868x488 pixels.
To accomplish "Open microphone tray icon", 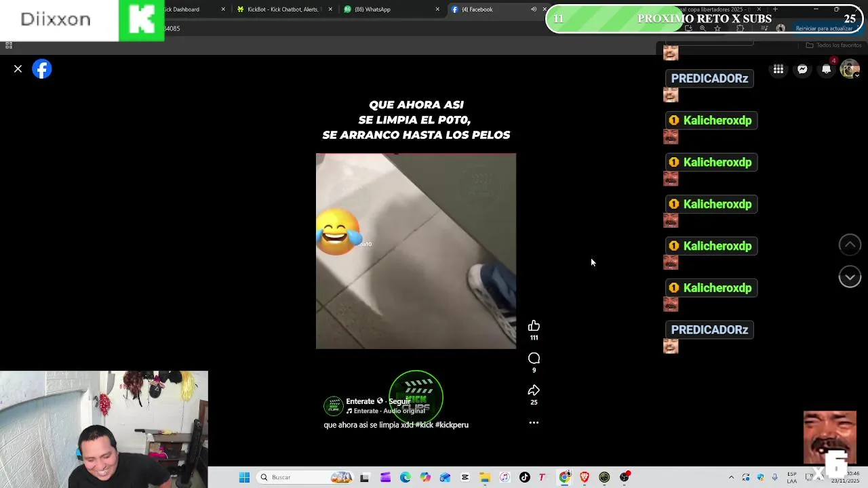I will tap(775, 477).
